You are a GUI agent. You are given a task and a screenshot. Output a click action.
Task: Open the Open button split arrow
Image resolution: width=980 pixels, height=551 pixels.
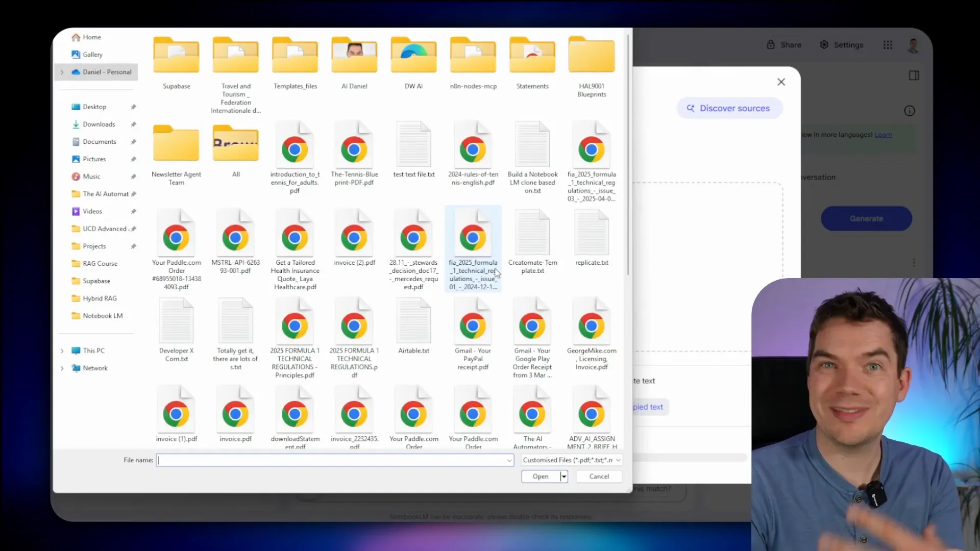point(564,477)
